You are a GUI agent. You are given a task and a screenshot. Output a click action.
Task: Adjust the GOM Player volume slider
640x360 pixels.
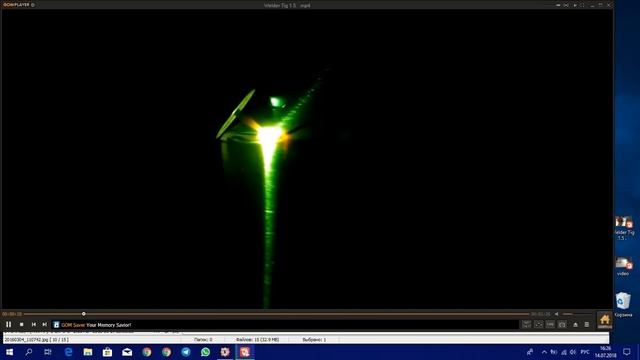click(x=578, y=314)
